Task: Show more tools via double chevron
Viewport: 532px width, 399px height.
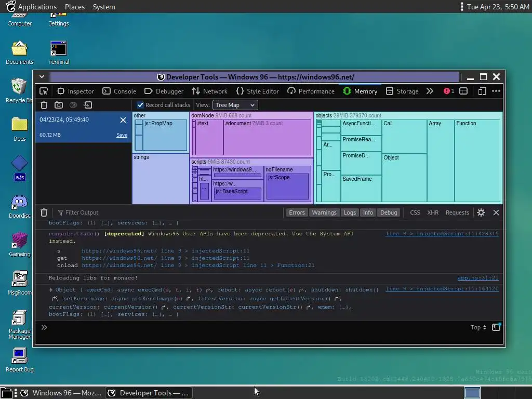Action: [430, 91]
